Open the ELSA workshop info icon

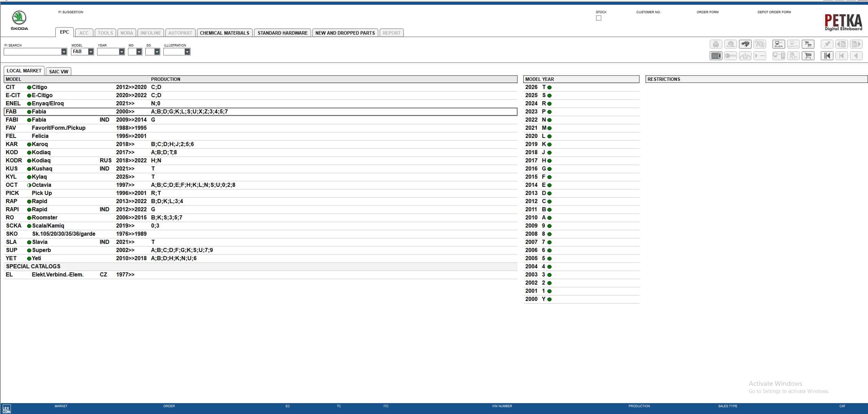pyautogui.click(x=779, y=44)
